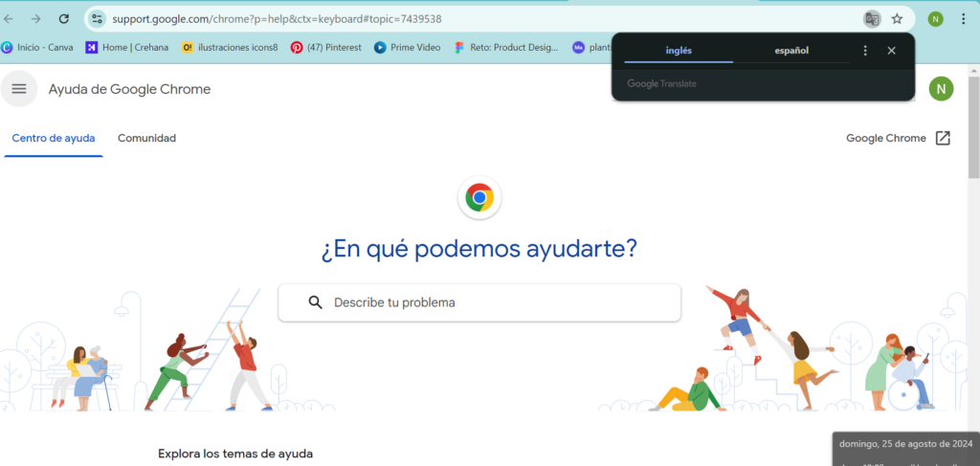Open ilustraciones icons8 bookmark
Image resolution: width=980 pixels, height=466 pixels.
230,48
